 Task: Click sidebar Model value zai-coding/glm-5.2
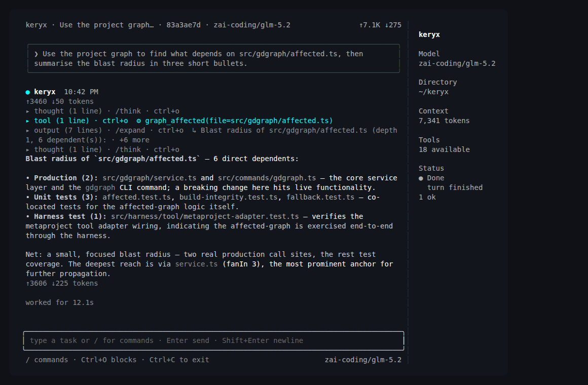457,63
